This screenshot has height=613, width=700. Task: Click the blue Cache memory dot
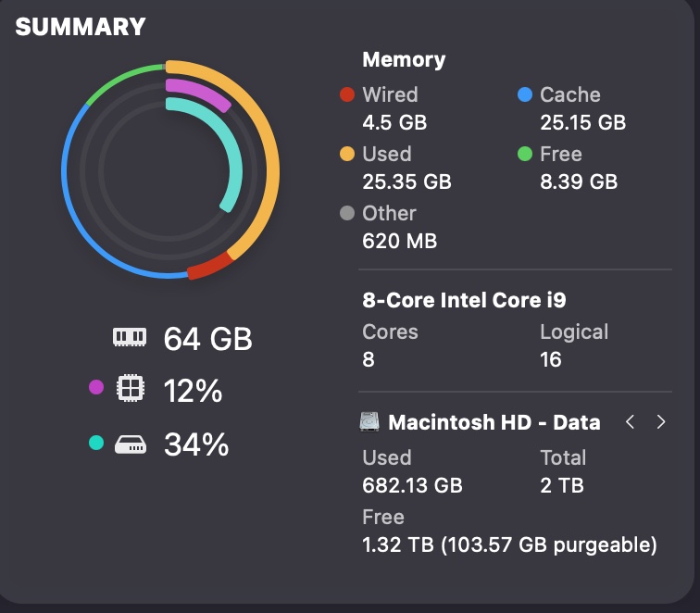tap(525, 94)
